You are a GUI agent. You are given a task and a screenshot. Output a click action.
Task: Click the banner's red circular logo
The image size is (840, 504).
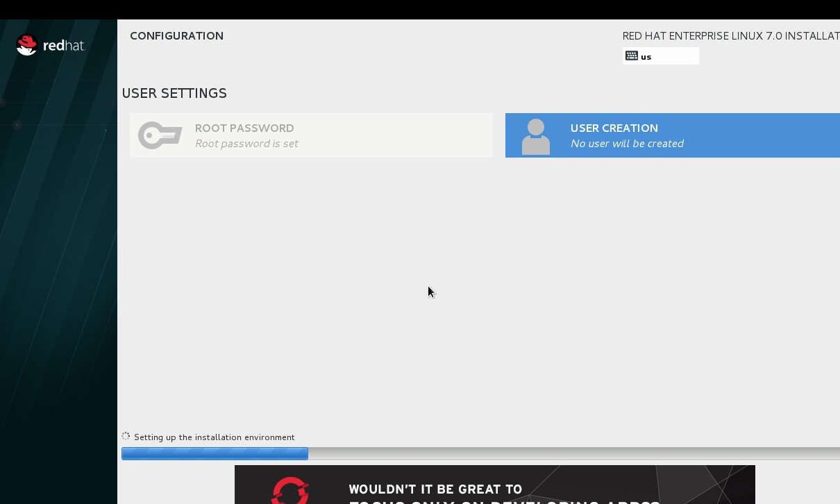[289, 490]
